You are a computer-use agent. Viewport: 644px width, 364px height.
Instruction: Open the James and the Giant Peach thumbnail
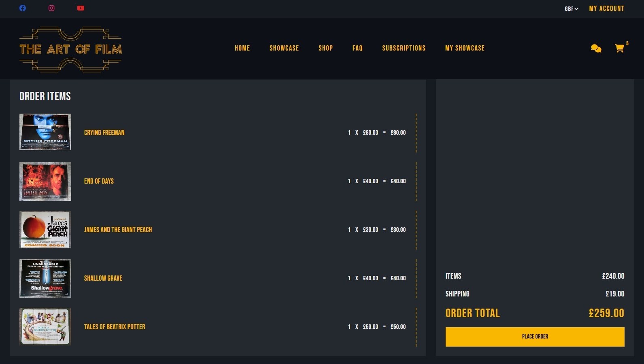coord(45,229)
